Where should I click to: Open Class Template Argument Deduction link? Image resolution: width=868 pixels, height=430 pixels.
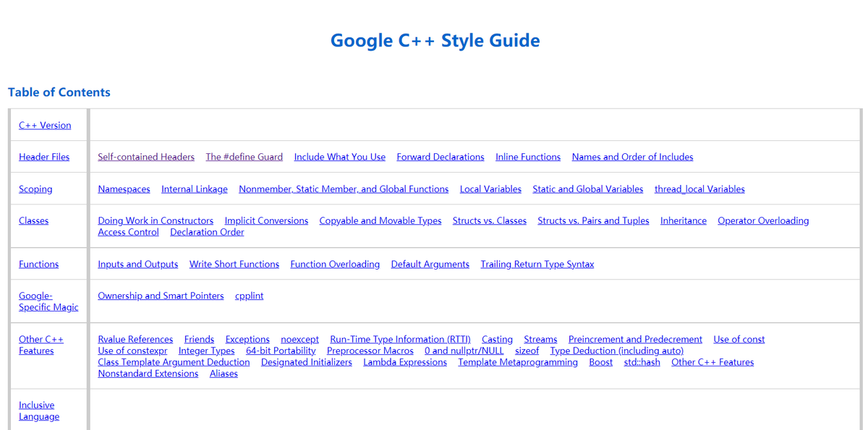[x=174, y=362]
